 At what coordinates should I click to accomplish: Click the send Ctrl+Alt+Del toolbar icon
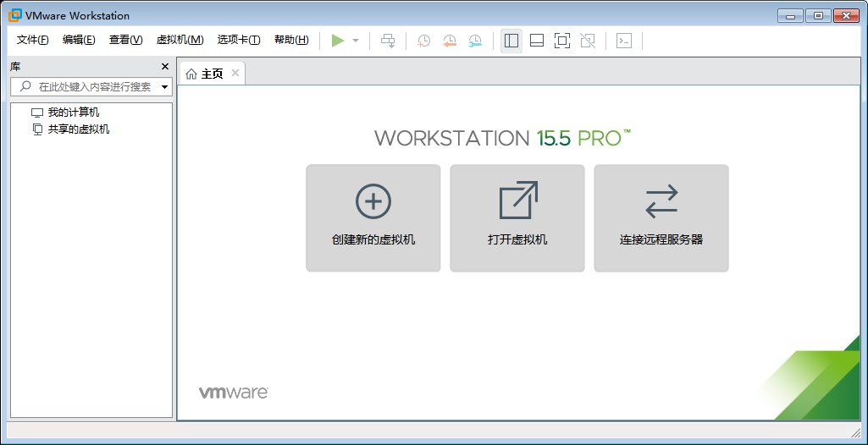(x=389, y=41)
